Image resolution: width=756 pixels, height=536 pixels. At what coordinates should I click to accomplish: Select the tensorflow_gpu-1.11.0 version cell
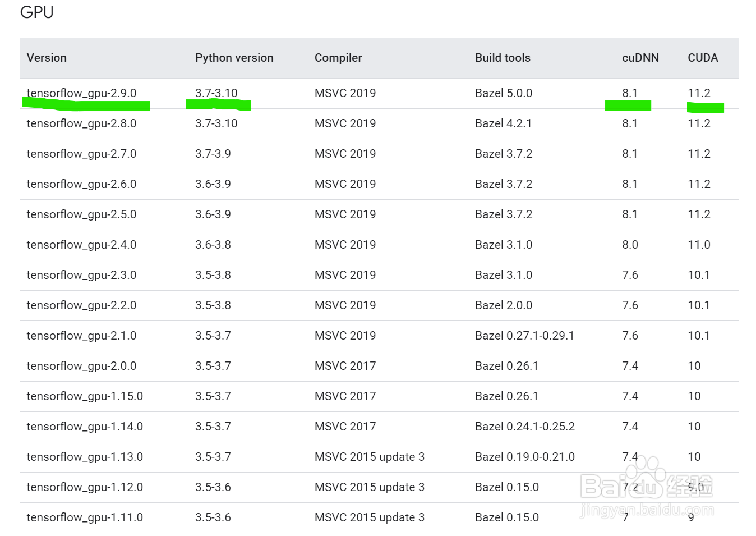[85, 517]
